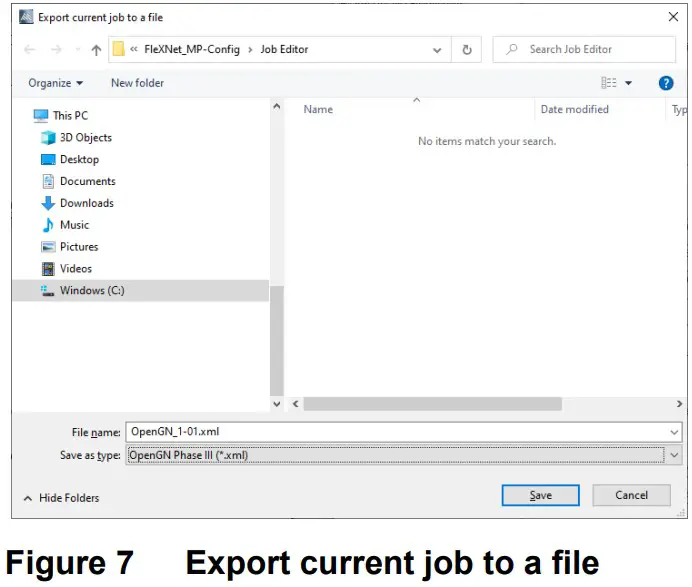Image resolution: width=692 pixels, height=587 pixels.
Task: Save the exported job file
Action: coord(541,495)
